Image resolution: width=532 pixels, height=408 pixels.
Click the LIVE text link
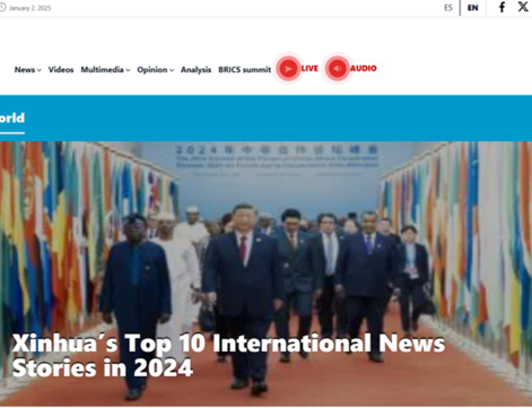(310, 69)
